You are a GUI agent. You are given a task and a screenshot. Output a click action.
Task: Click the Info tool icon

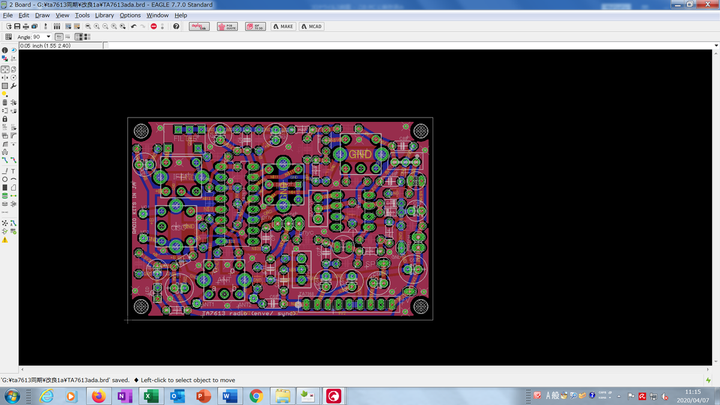coord(5,50)
